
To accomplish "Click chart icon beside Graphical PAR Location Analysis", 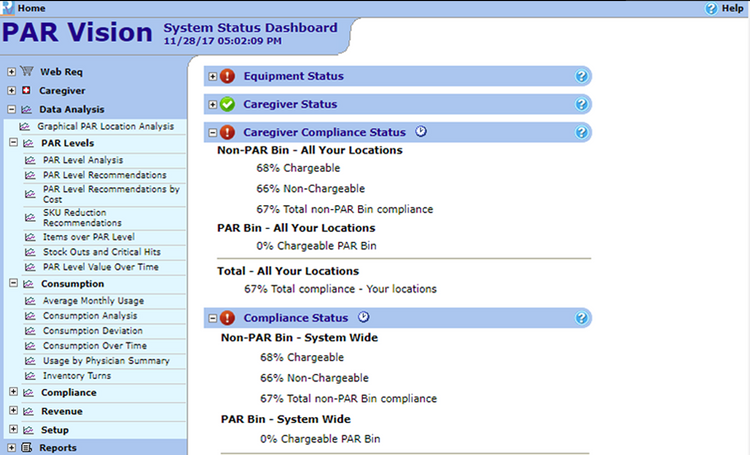I will tap(24, 126).
